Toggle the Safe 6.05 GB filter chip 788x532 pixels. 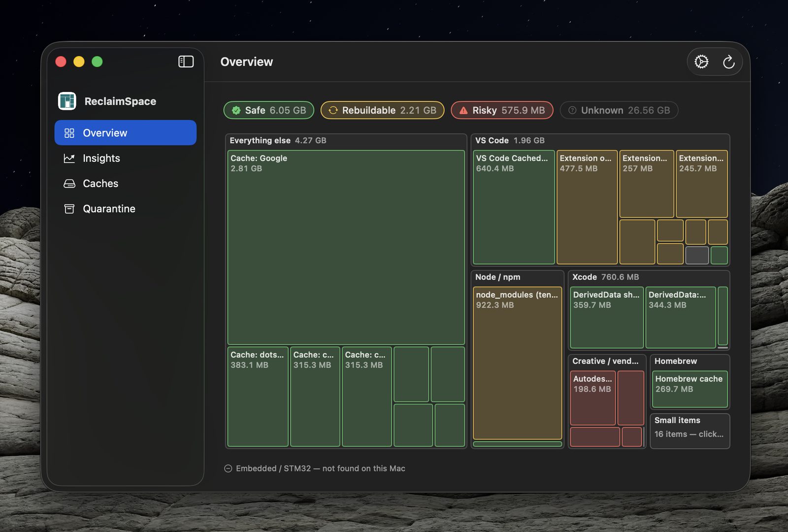(269, 110)
